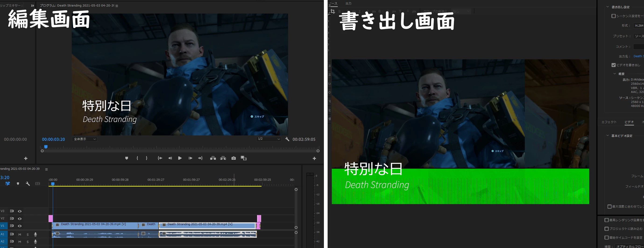Mark In point in Program Monitor
This screenshot has height=248, width=644.
pyautogui.click(x=137, y=158)
